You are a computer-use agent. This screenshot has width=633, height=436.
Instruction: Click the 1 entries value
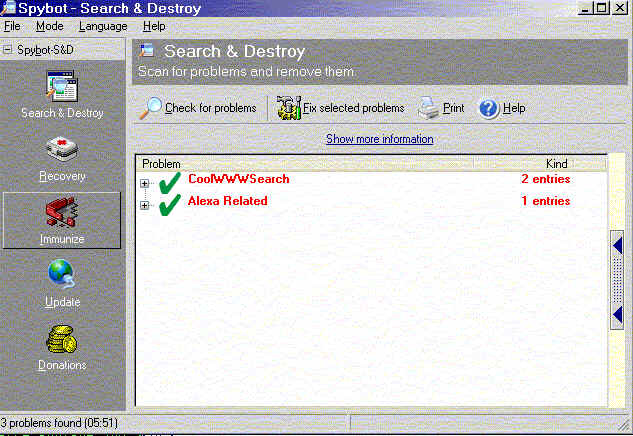545,201
